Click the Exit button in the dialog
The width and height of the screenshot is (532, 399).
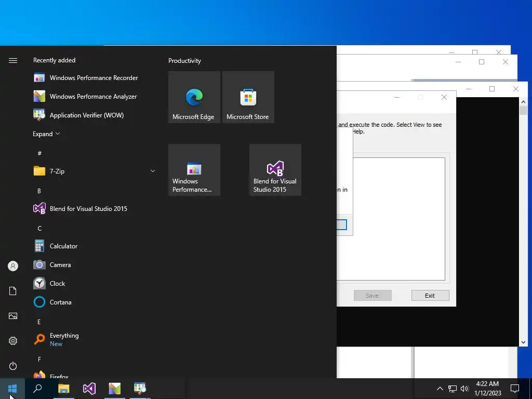430,296
